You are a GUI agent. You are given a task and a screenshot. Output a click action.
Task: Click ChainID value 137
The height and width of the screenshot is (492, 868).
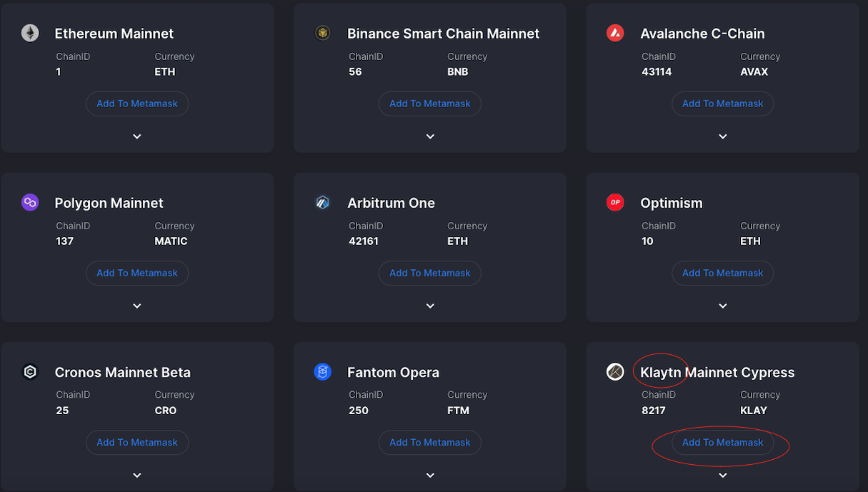pos(65,241)
